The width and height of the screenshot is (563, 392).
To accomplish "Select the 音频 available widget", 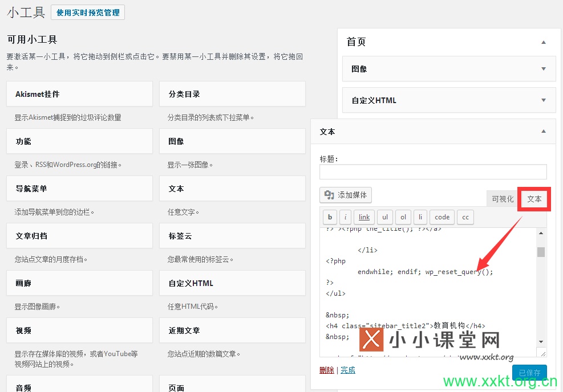I will (x=79, y=384).
